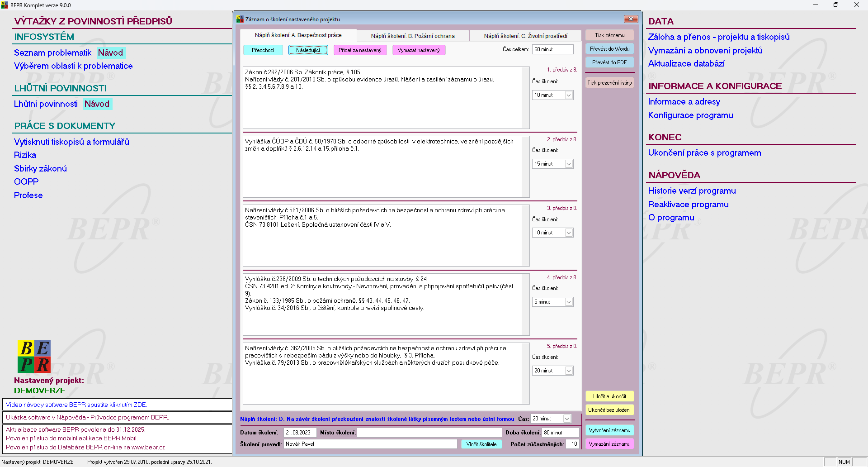The height and width of the screenshot is (467, 868).
Task: Go to next with Následující button
Action: click(x=308, y=50)
